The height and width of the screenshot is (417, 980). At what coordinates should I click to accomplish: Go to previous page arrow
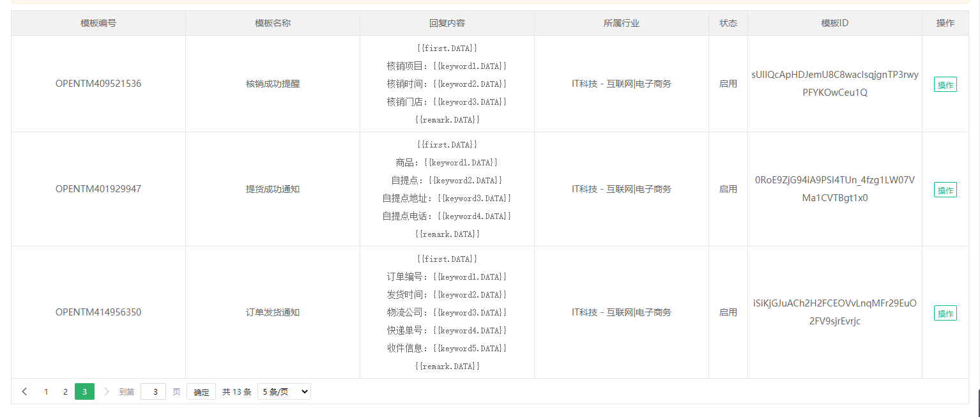[24, 391]
